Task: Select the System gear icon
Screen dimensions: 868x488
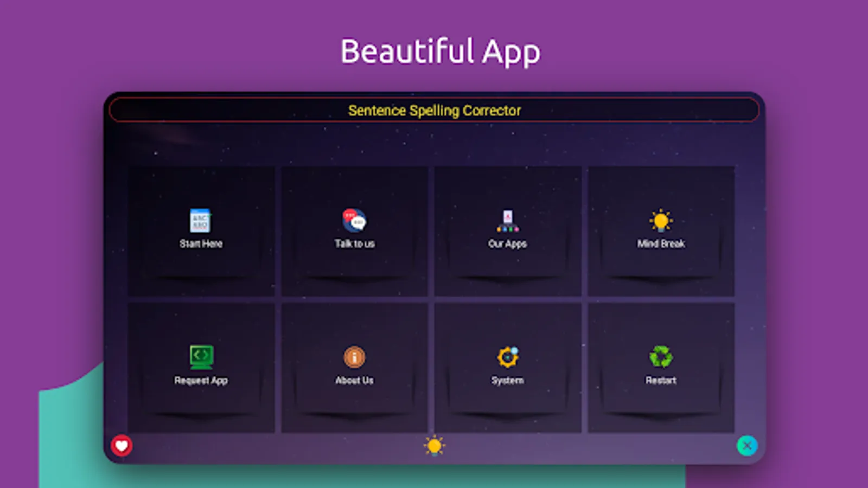Action: tap(507, 356)
